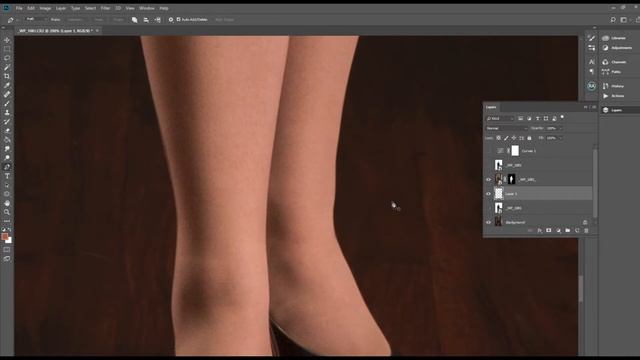
Task: Open the workspace switcher dropdown
Action: pyautogui.click(x=624, y=19)
